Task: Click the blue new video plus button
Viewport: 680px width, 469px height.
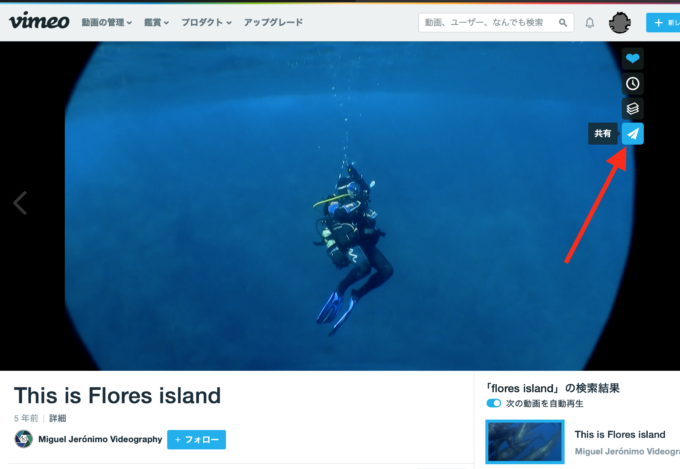Action: tap(663, 23)
